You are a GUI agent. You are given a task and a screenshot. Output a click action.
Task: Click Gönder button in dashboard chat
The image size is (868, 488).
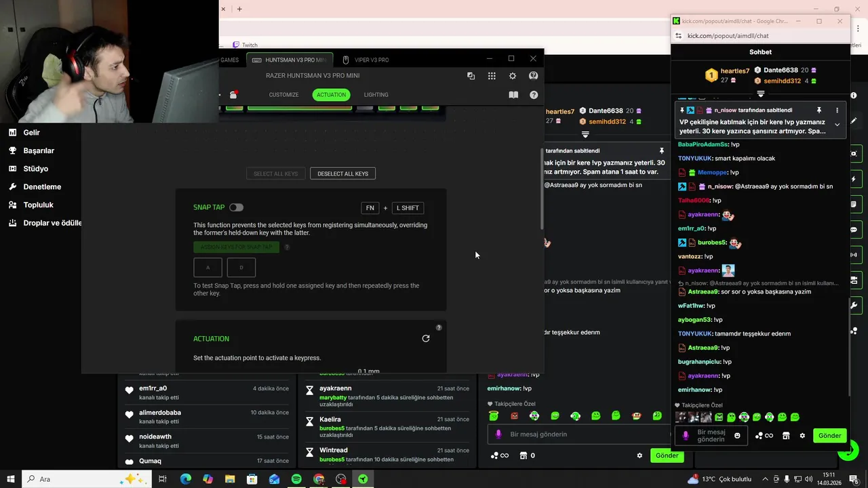667,455
